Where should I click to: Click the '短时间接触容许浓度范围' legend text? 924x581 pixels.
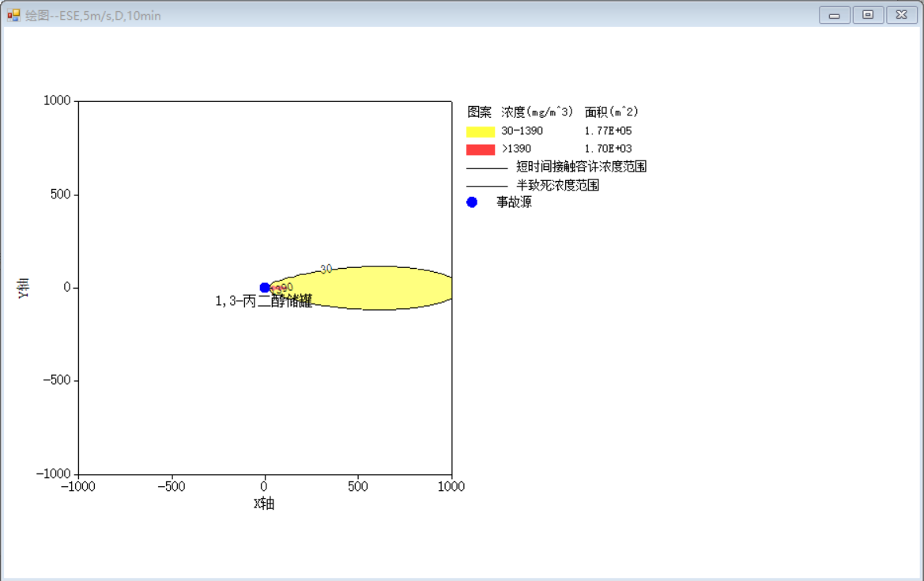[581, 167]
